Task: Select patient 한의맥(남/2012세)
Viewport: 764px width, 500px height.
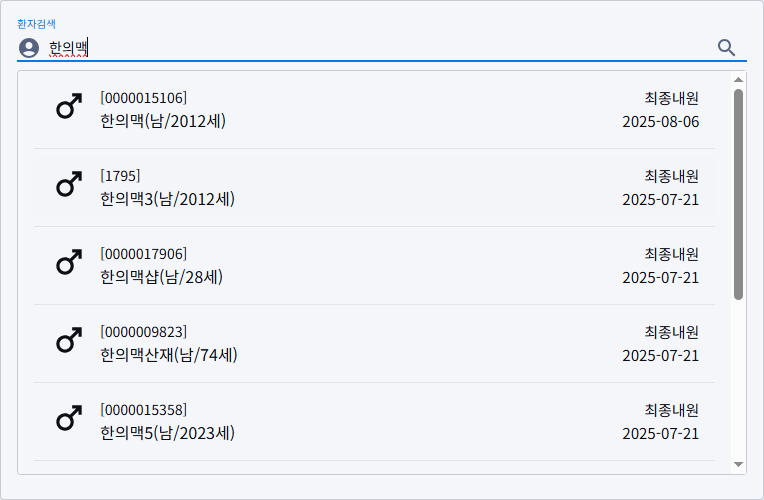Action: (163, 122)
